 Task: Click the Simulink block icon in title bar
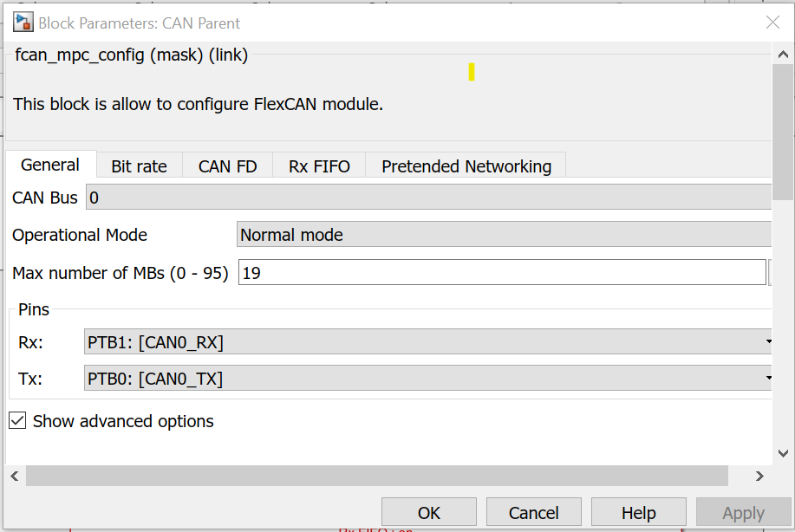click(23, 23)
